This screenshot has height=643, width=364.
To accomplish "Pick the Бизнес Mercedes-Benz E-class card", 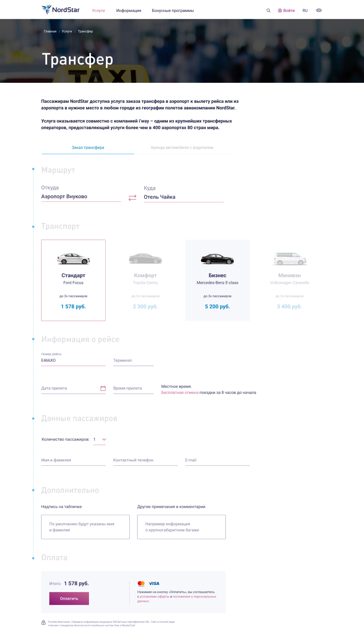I will point(217,280).
